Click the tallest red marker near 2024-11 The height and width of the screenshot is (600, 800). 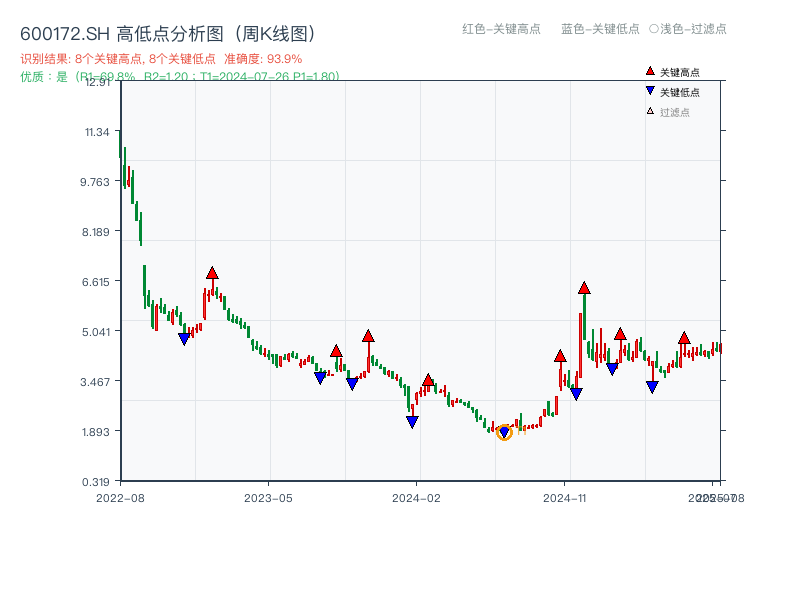pyautogui.click(x=584, y=289)
